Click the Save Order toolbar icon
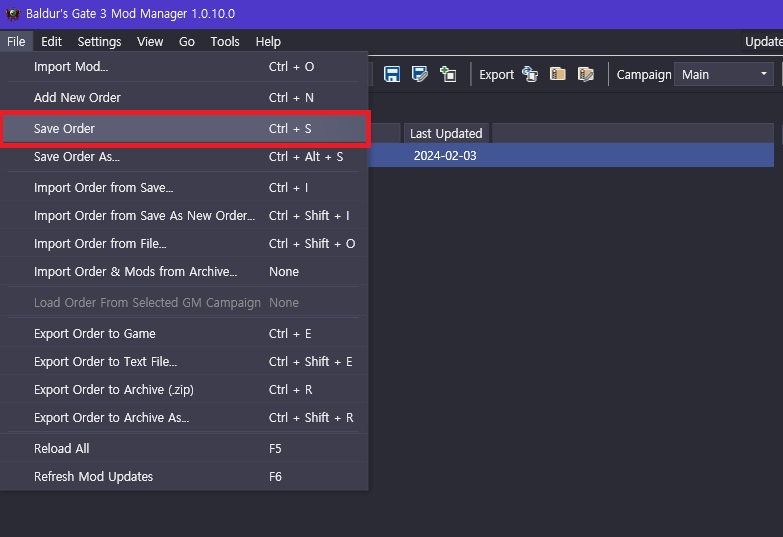The height and width of the screenshot is (537, 783). [392, 74]
